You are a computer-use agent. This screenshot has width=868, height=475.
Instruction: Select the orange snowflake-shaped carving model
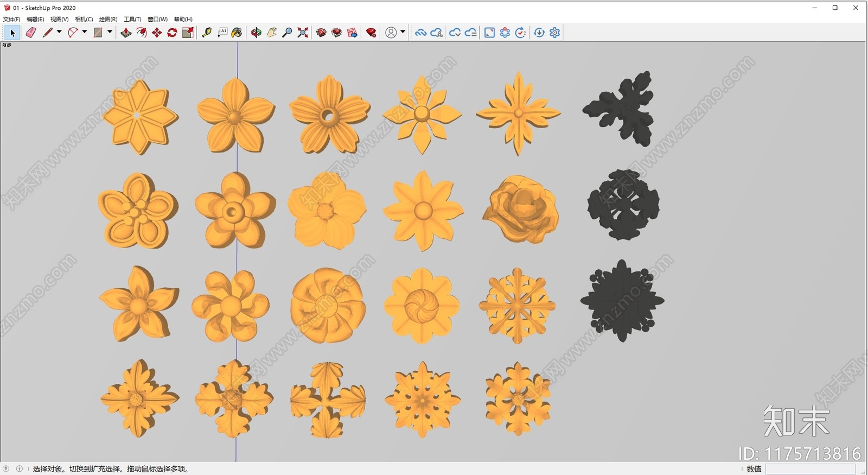tap(518, 306)
